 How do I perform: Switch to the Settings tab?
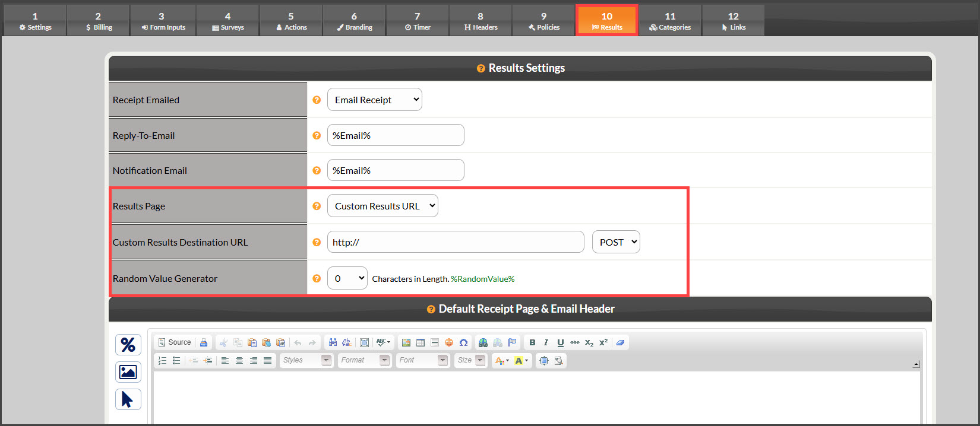point(35,21)
